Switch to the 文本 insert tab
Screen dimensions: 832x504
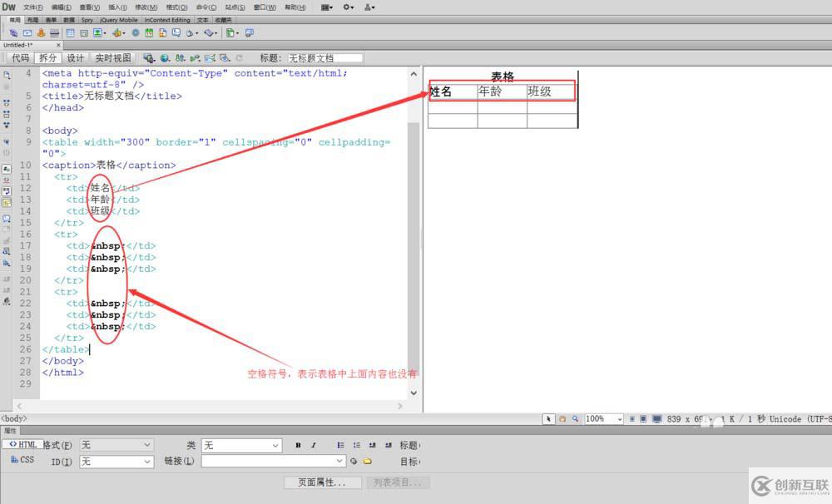[203, 20]
